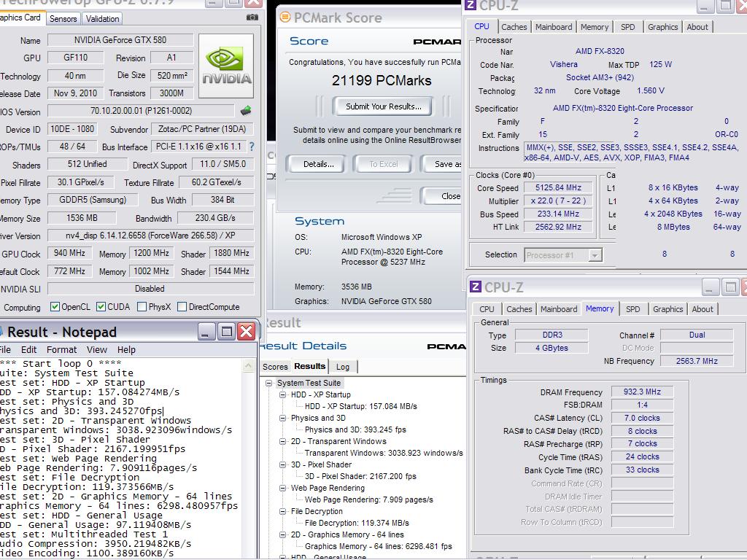Viewport: 747px width, 560px height.
Task: Click the HT Link 2562.92 MHz field
Action: (x=558, y=227)
